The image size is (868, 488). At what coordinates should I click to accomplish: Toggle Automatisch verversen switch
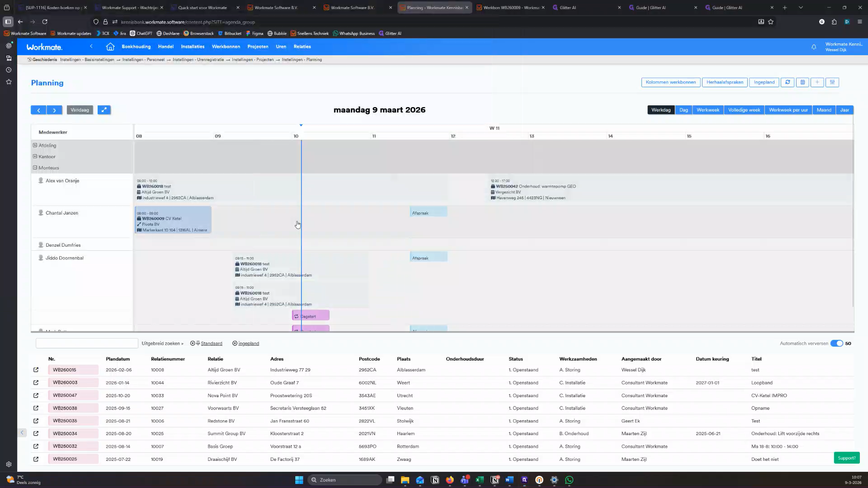(x=836, y=343)
